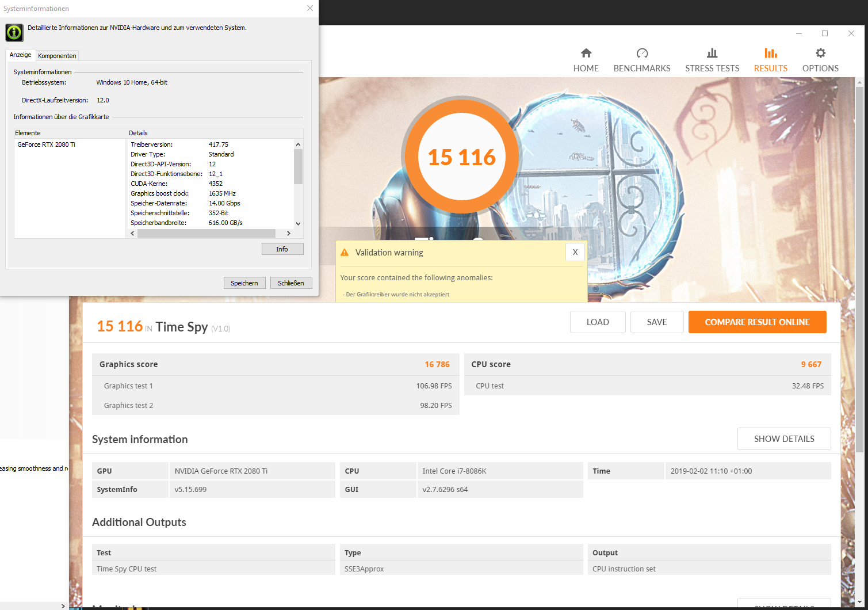This screenshot has height=610, width=868.
Task: Maximize the 3DMark window
Action: pos(825,33)
